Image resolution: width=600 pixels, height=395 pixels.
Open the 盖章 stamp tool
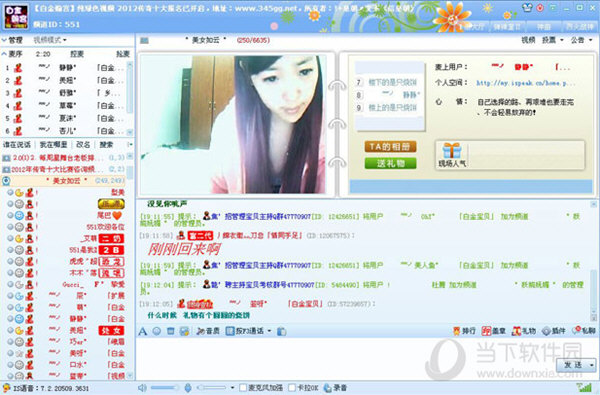click(494, 331)
